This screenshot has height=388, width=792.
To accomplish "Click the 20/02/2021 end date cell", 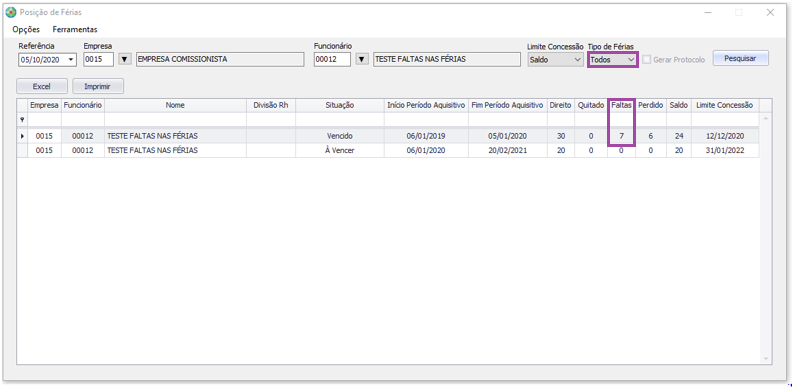I will coord(508,151).
